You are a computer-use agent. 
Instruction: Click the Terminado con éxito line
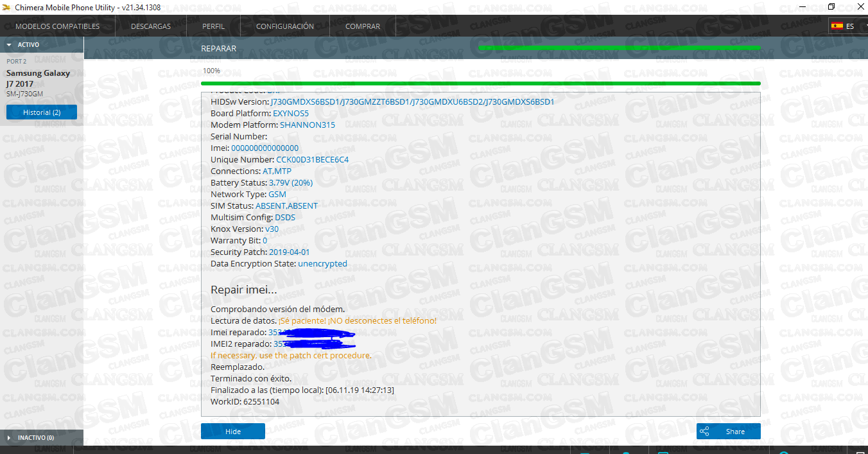pos(251,379)
